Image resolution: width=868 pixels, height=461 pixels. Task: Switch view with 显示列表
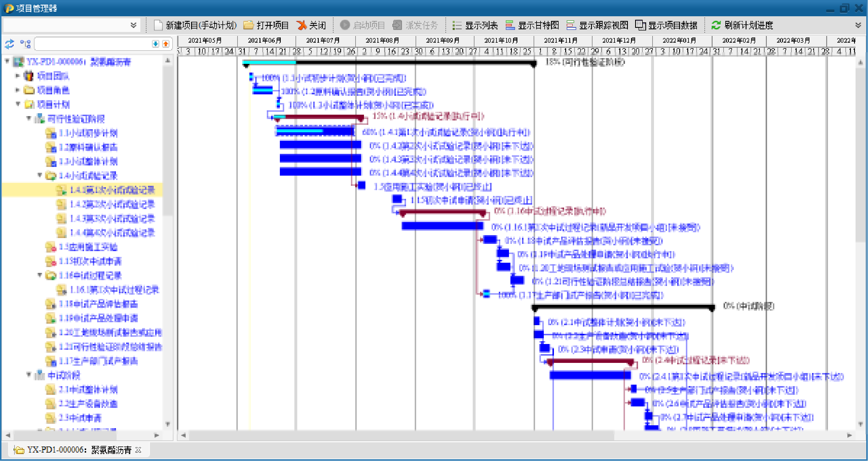tap(475, 25)
